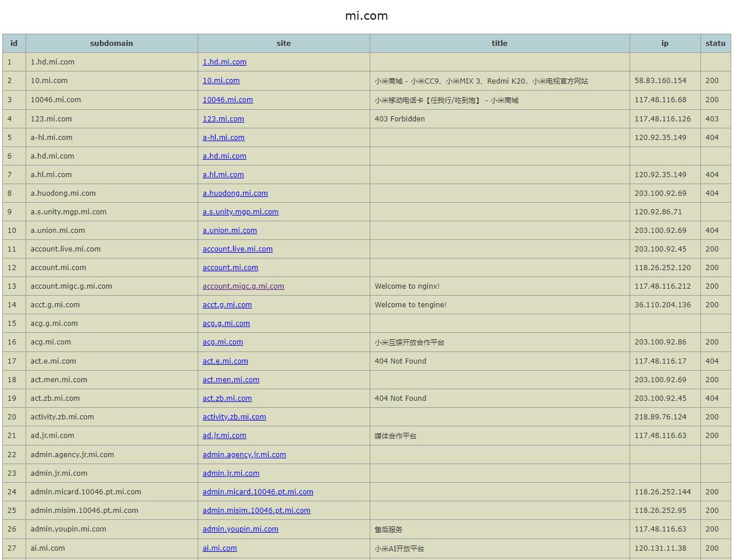Open the 10.mi.com site link
Screen dimensions: 733x560
[x=221, y=80]
